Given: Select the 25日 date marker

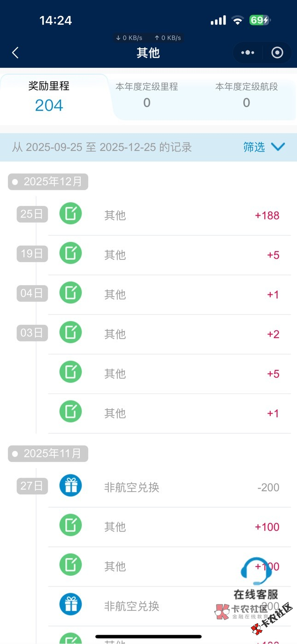Looking at the screenshot, I should pos(32,214).
